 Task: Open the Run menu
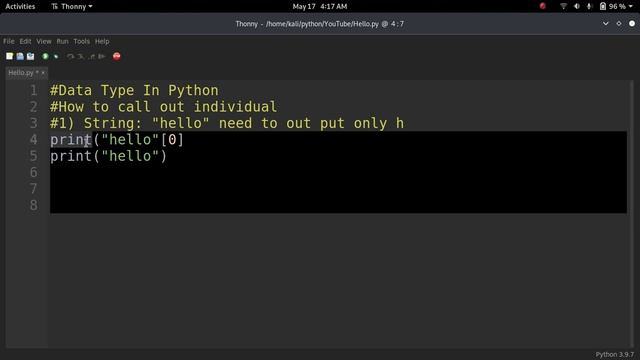[x=62, y=41]
